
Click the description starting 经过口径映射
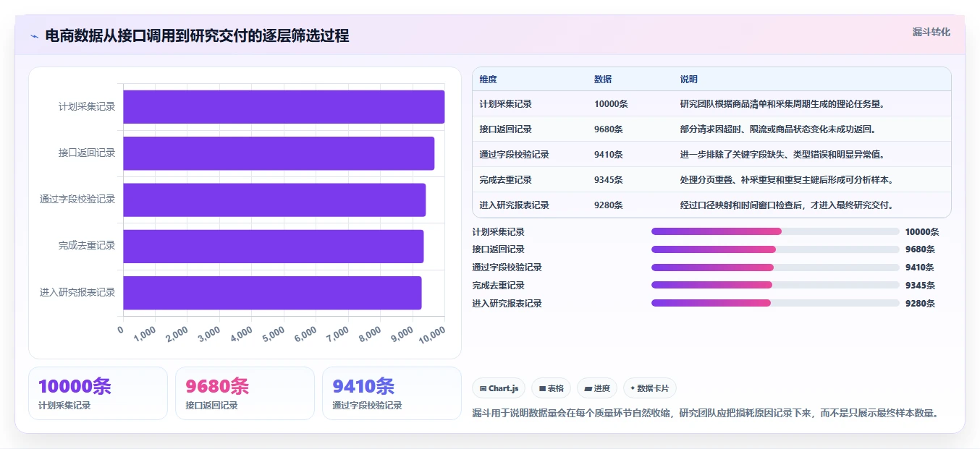(x=787, y=205)
